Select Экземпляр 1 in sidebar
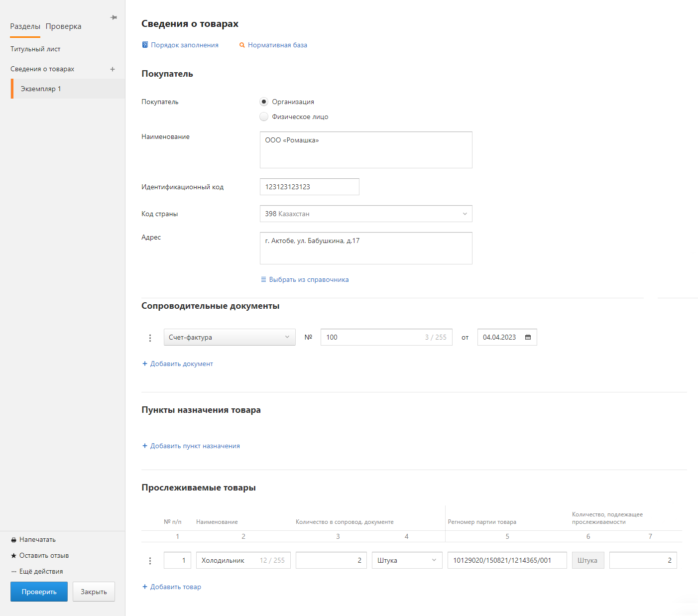This screenshot has height=616, width=698. coord(68,89)
